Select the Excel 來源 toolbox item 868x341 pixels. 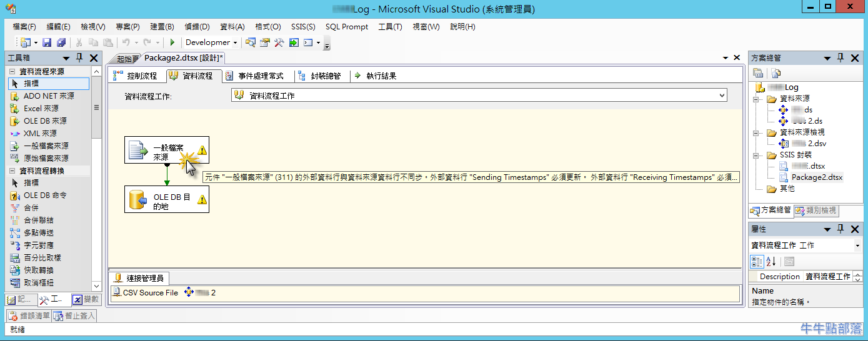pyautogui.click(x=41, y=109)
